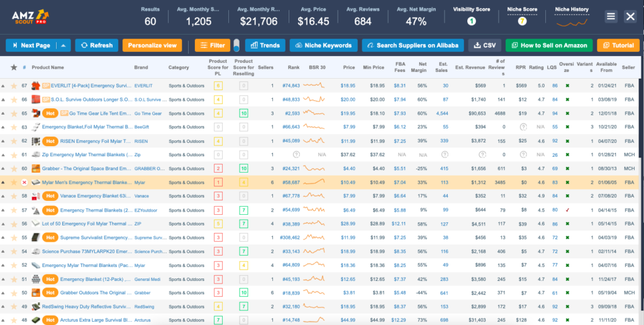This screenshot has height=325, width=644.
Task: Expand the Supreme Survivalist row arrow
Action: [3, 238]
